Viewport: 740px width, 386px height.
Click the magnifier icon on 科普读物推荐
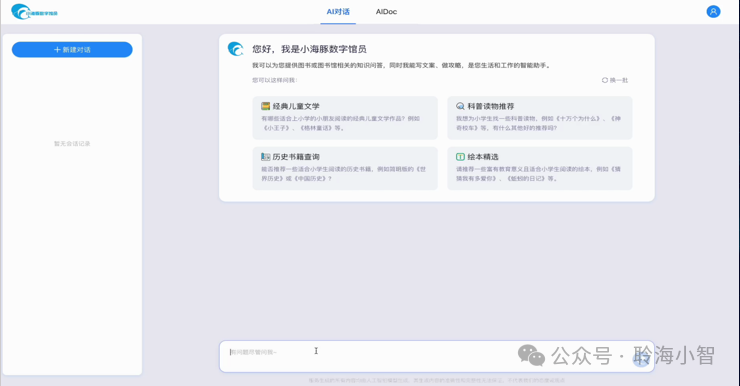[460, 106]
